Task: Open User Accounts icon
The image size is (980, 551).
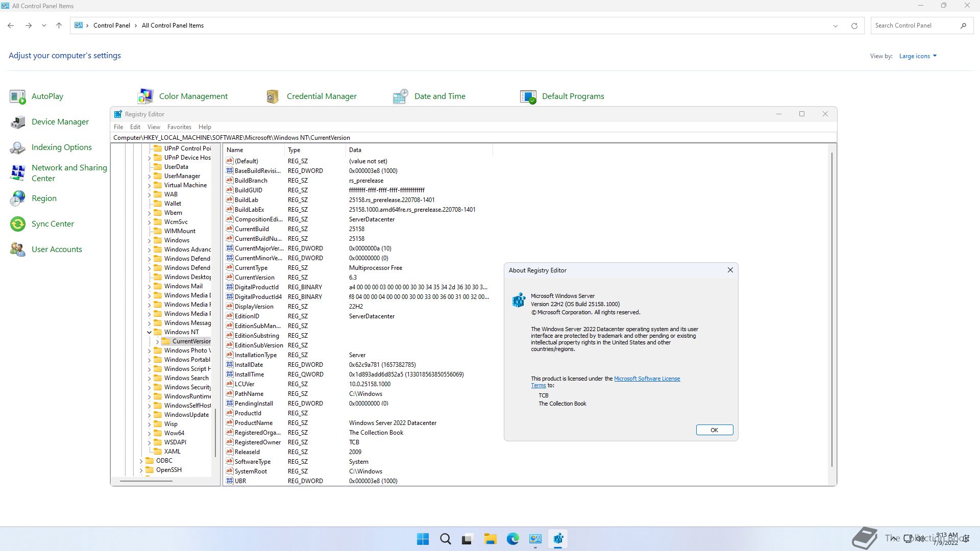Action: 18,249
